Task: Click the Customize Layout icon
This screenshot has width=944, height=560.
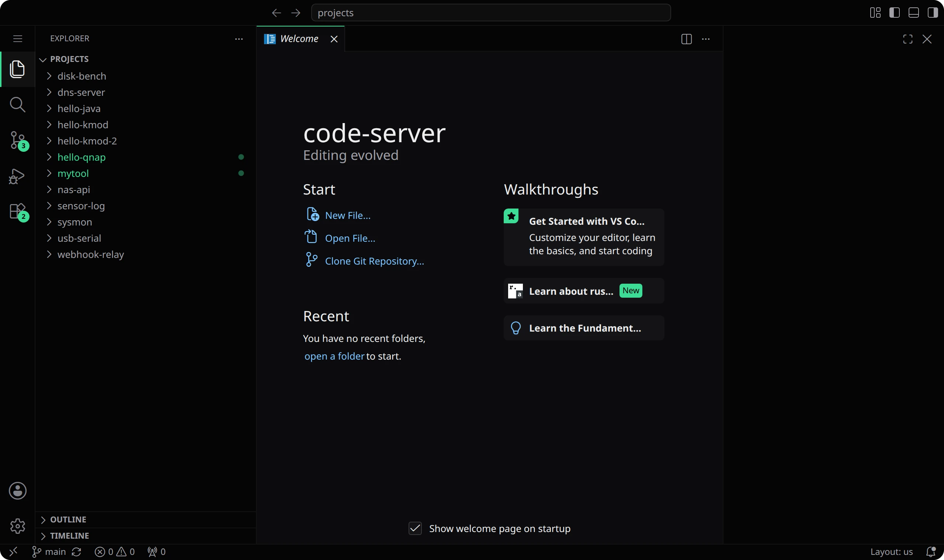Action: click(x=875, y=13)
